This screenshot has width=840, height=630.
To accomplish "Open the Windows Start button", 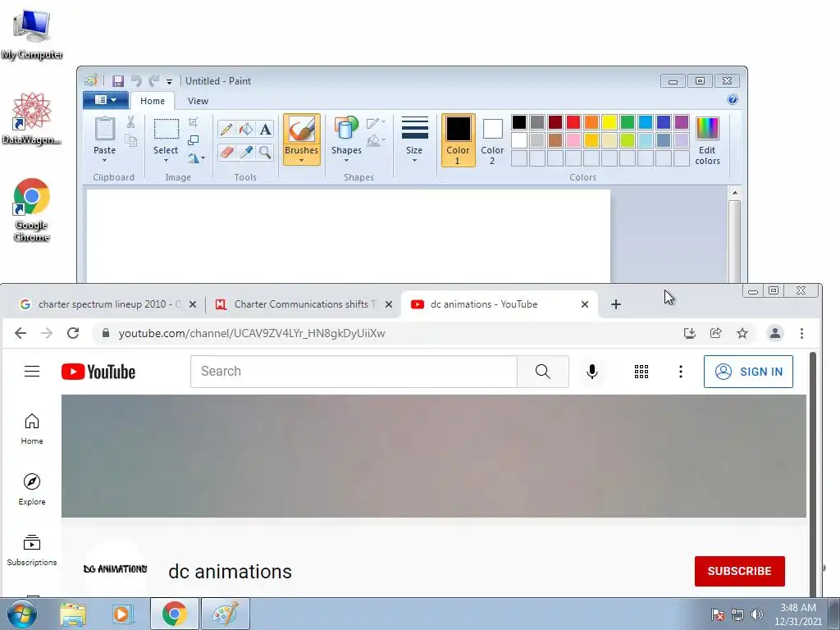I will tap(21, 614).
